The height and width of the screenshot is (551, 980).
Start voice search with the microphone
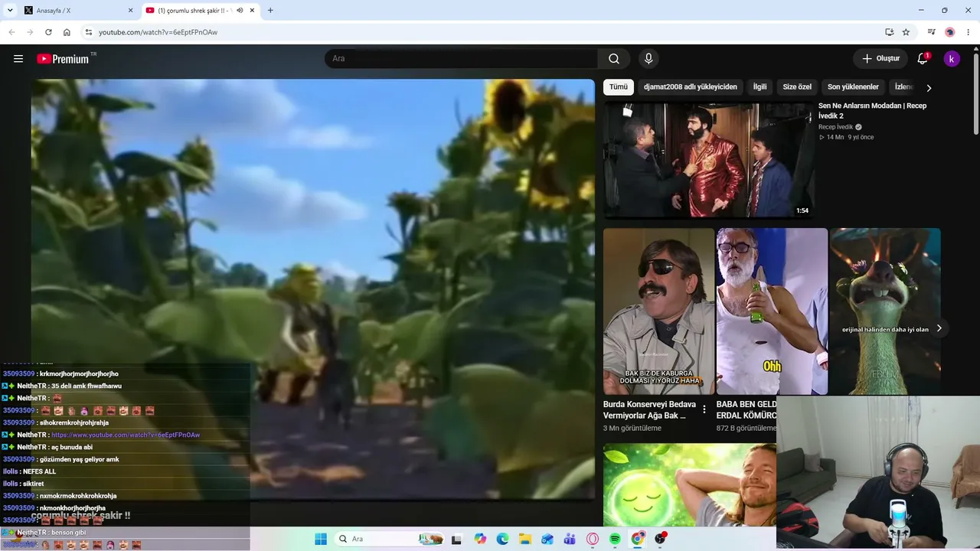coord(648,59)
